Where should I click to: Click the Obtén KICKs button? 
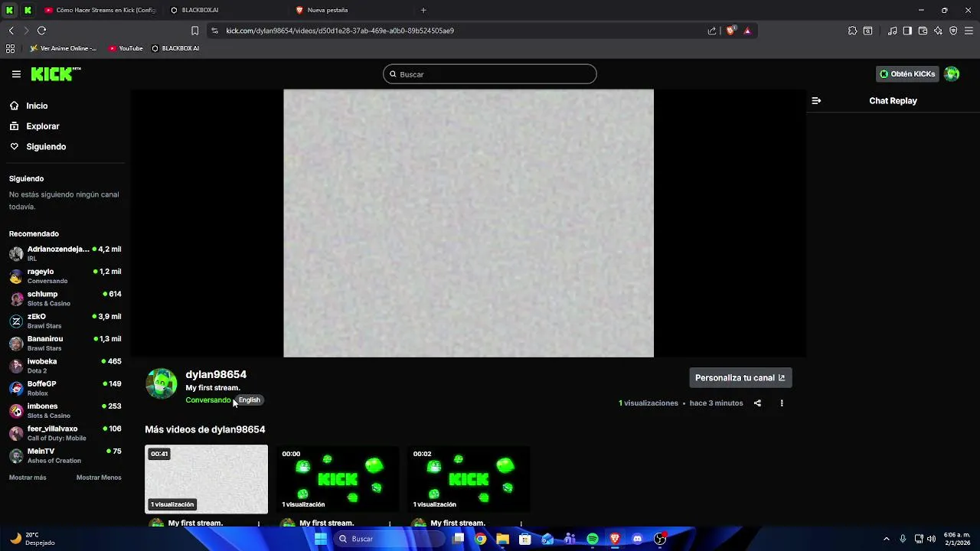pyautogui.click(x=907, y=74)
